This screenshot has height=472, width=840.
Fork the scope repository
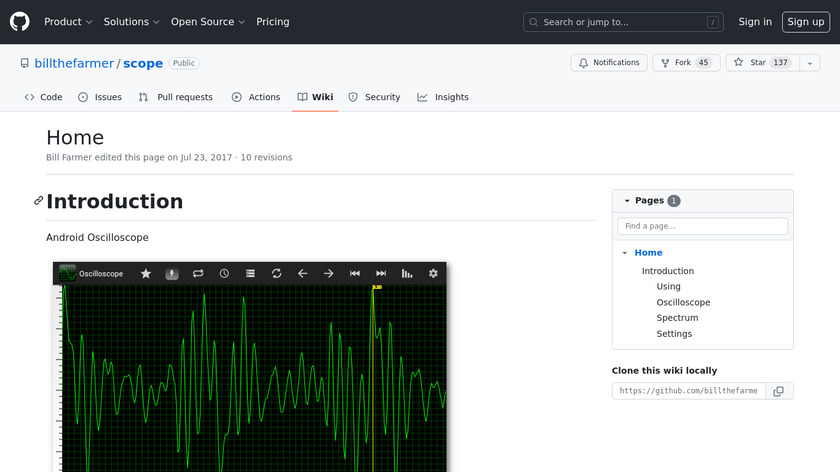tap(686, 63)
